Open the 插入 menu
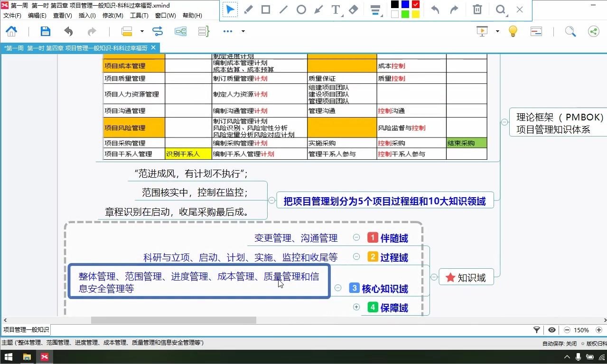Screen dimensions: 607x364 click(x=86, y=15)
